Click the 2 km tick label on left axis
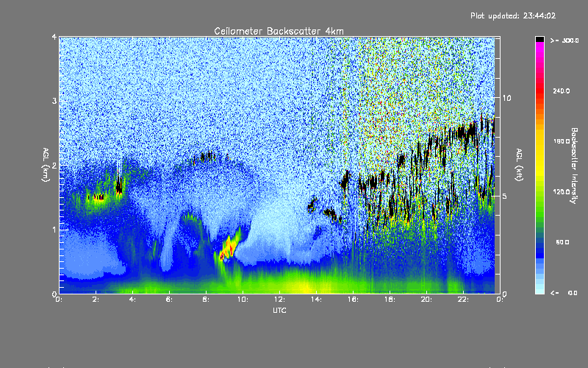This screenshot has height=368, width=588. point(54,166)
